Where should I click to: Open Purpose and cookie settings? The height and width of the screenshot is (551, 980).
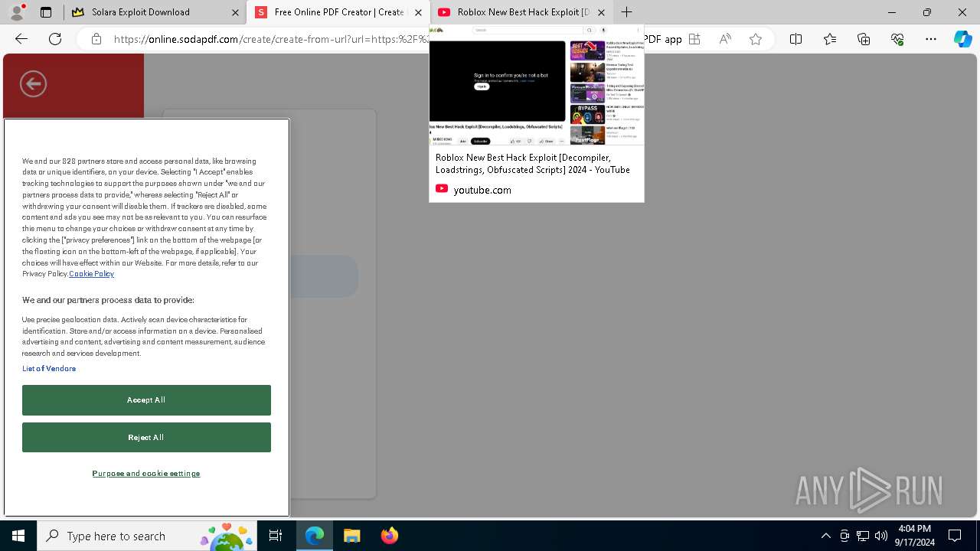tap(146, 474)
